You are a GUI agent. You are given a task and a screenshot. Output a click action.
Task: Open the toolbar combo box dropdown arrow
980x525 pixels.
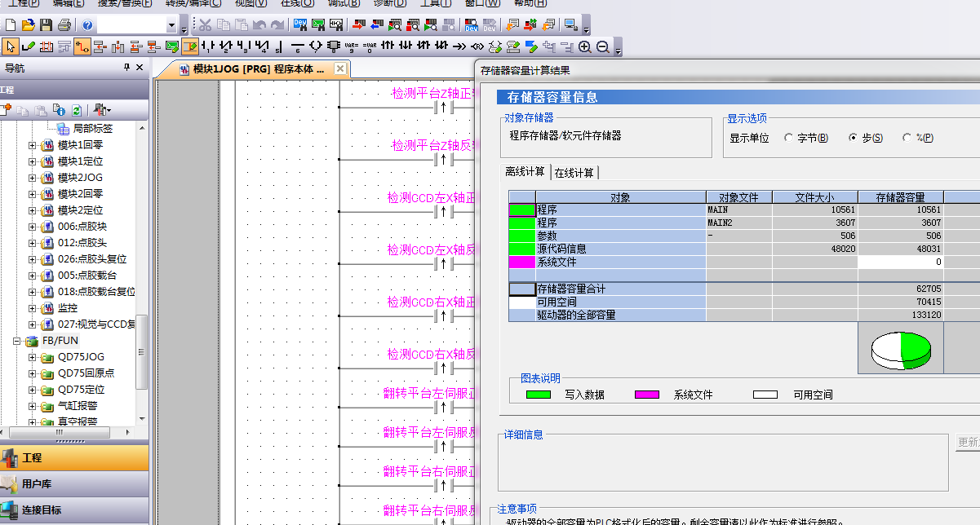point(171,25)
